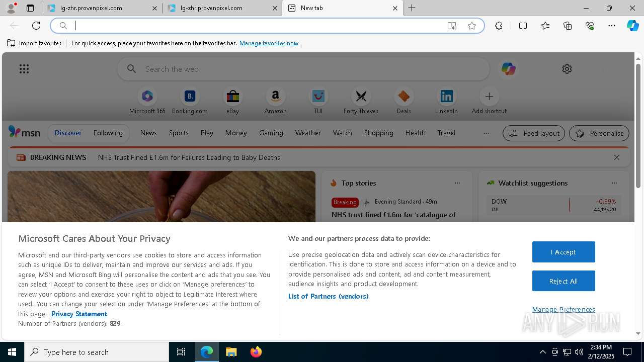Dismiss the breaking news banner
644x362 pixels.
[x=617, y=157]
